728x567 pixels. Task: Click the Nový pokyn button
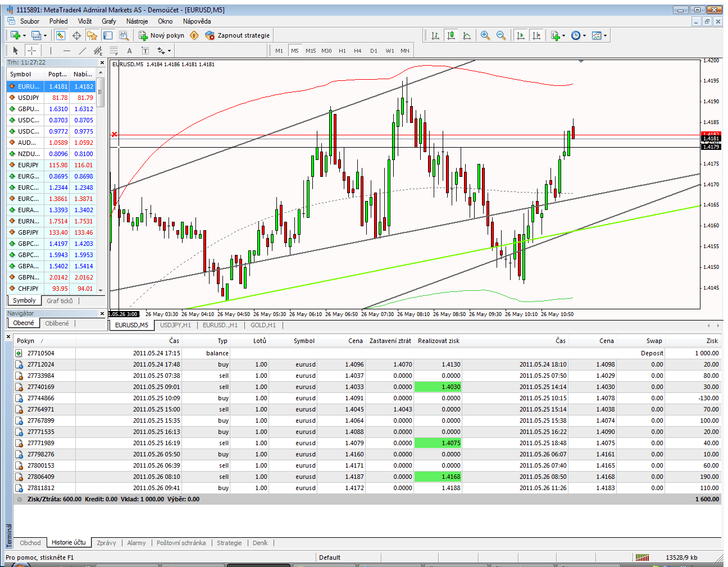point(162,35)
